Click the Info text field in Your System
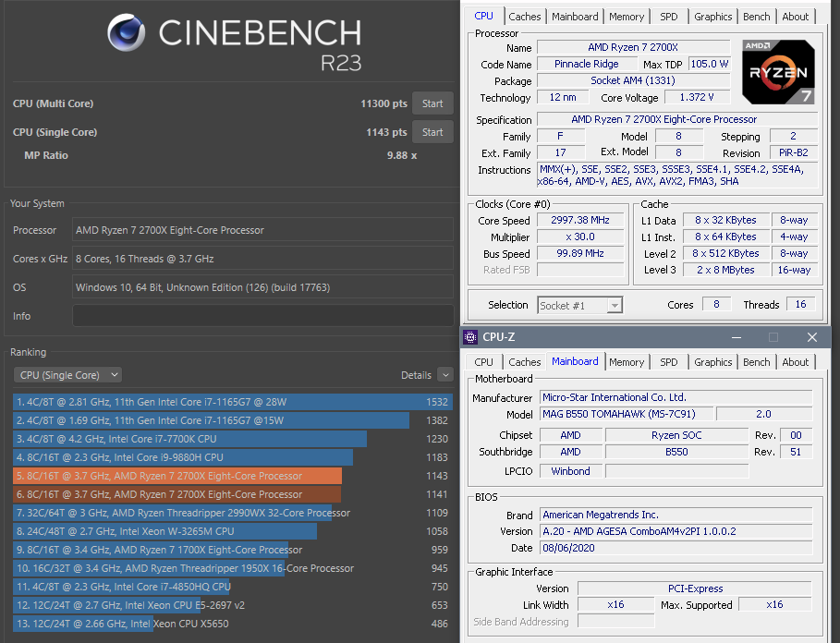The width and height of the screenshot is (840, 643). coord(263,316)
